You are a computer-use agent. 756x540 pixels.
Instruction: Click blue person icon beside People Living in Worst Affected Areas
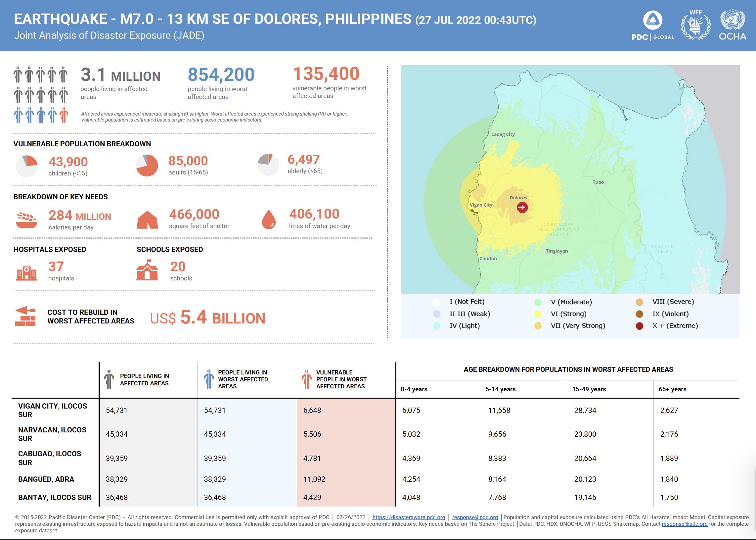[x=209, y=379]
